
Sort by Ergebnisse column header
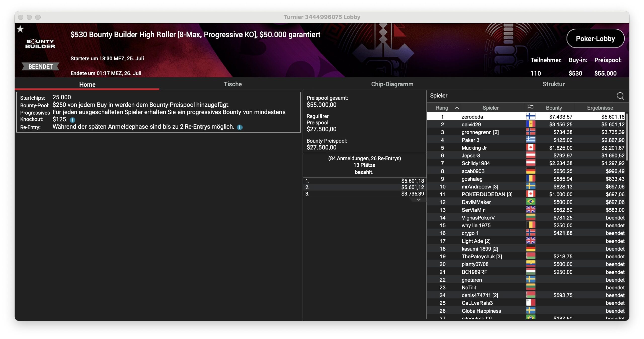click(600, 108)
